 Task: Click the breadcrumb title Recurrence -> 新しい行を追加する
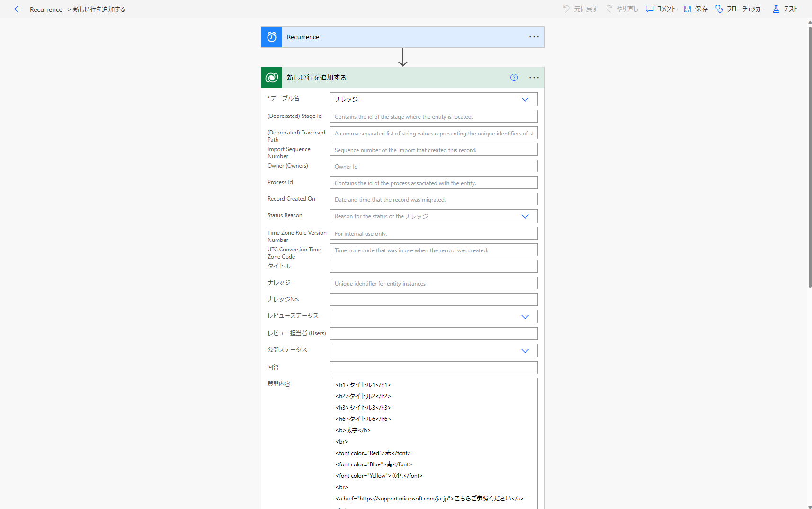tap(78, 9)
